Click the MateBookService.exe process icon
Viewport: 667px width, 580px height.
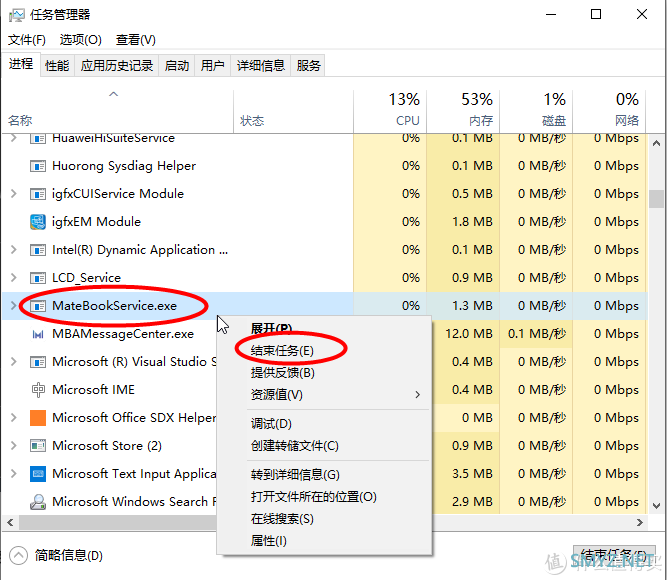tap(38, 306)
